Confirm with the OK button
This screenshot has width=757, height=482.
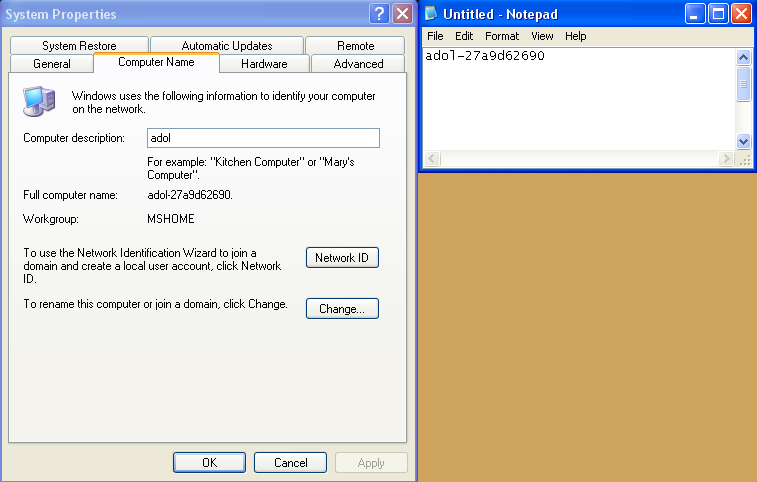click(x=210, y=463)
